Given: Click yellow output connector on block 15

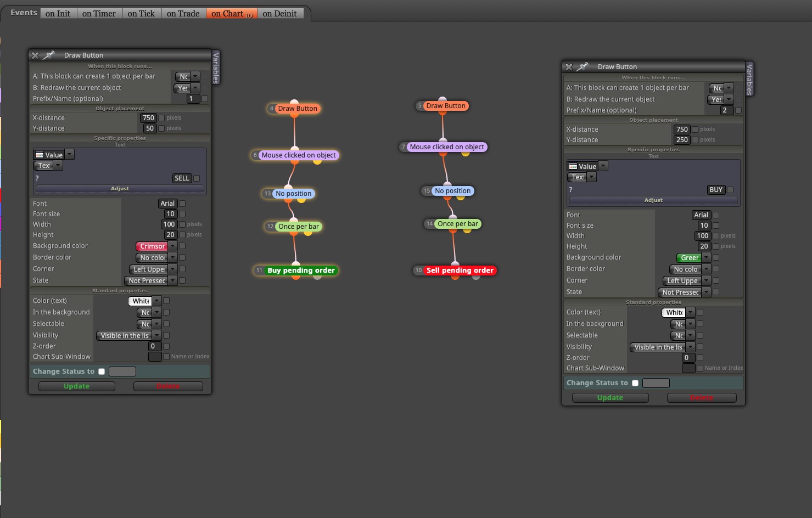Looking at the screenshot, I should pyautogui.click(x=460, y=197).
